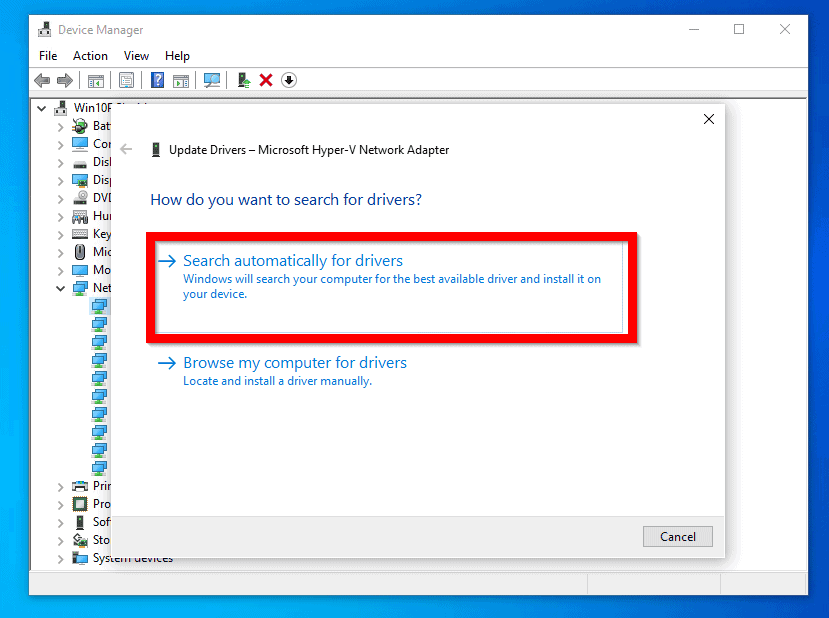This screenshot has width=829, height=618.
Task: Click the Forward arrow toolbar icon
Action: pyautogui.click(x=65, y=80)
